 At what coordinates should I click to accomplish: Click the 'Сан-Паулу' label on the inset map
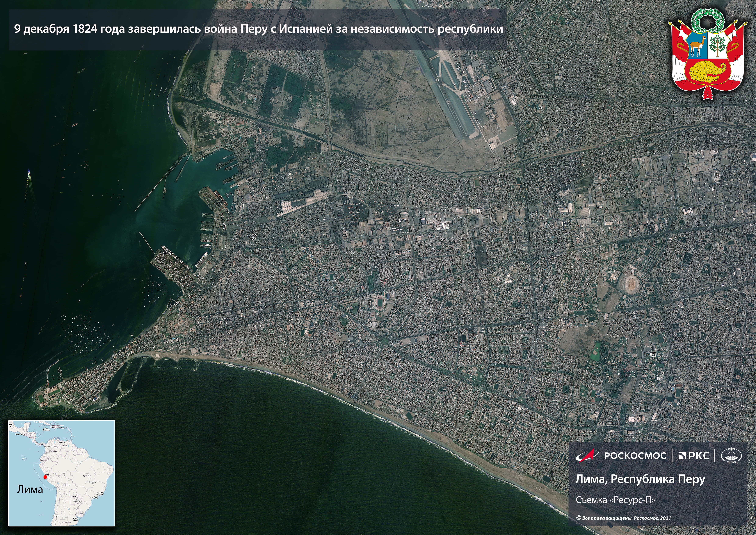pyautogui.click(x=94, y=498)
